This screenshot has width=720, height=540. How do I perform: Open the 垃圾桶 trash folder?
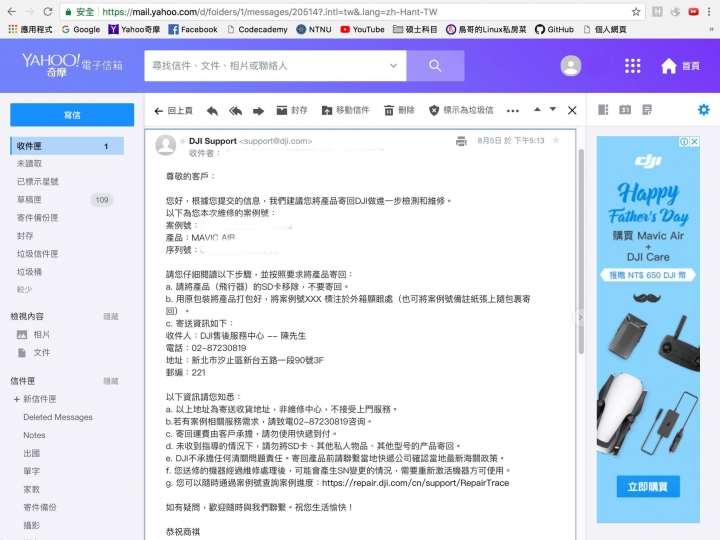pos(29,272)
